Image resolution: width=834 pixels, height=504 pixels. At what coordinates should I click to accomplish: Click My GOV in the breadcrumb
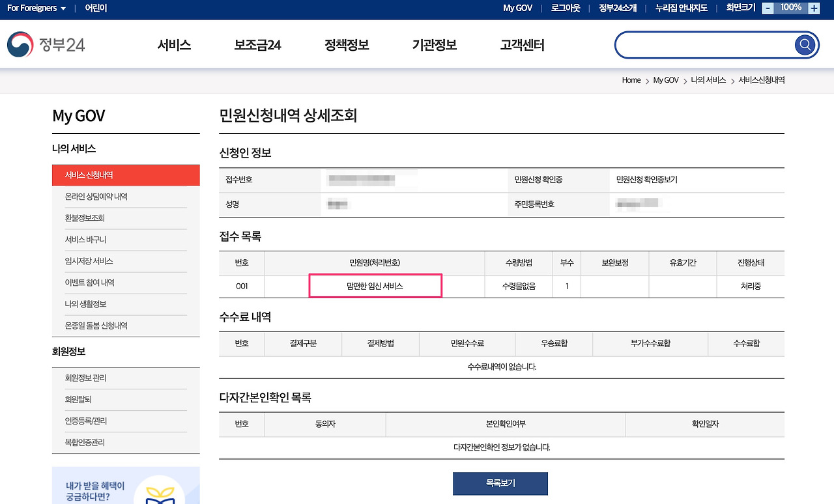click(666, 80)
